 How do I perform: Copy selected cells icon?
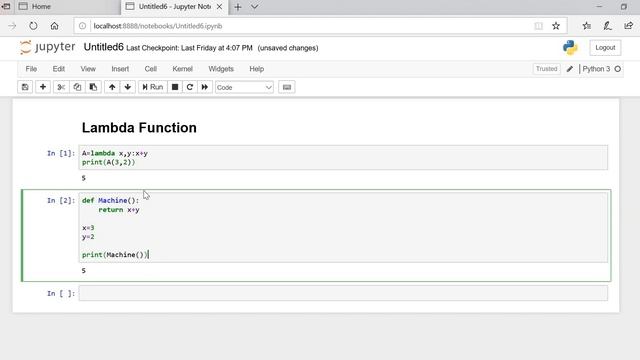[77, 87]
